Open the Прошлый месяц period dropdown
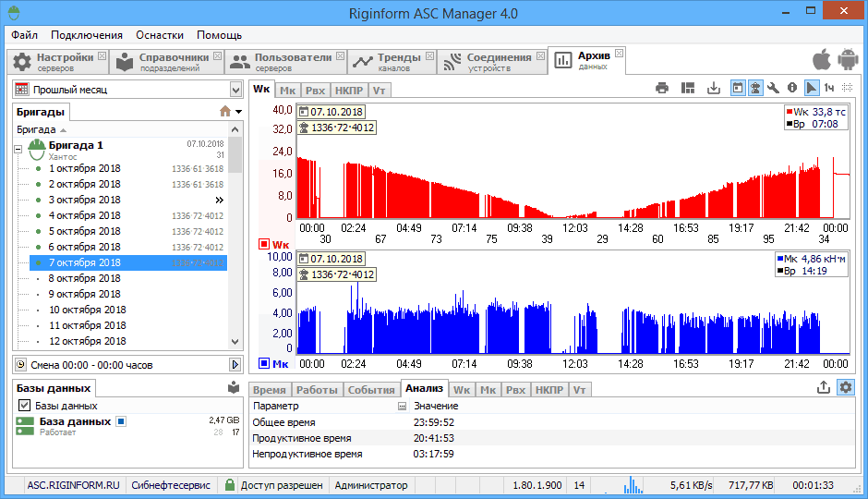868x499 pixels. (235, 90)
